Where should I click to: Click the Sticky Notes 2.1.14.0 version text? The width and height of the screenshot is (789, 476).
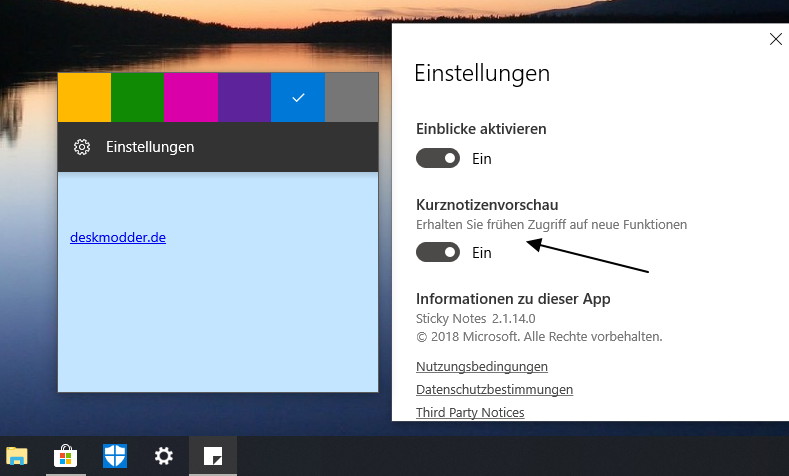click(x=476, y=319)
